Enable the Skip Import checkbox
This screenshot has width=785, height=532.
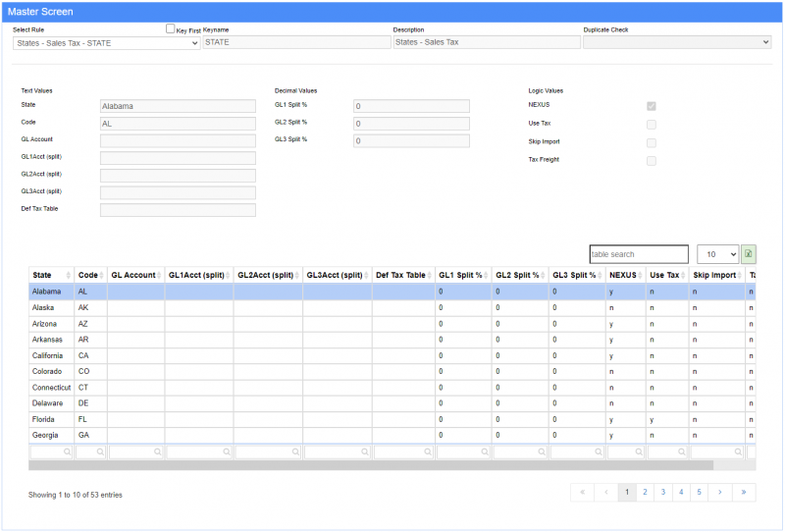pyautogui.click(x=652, y=142)
